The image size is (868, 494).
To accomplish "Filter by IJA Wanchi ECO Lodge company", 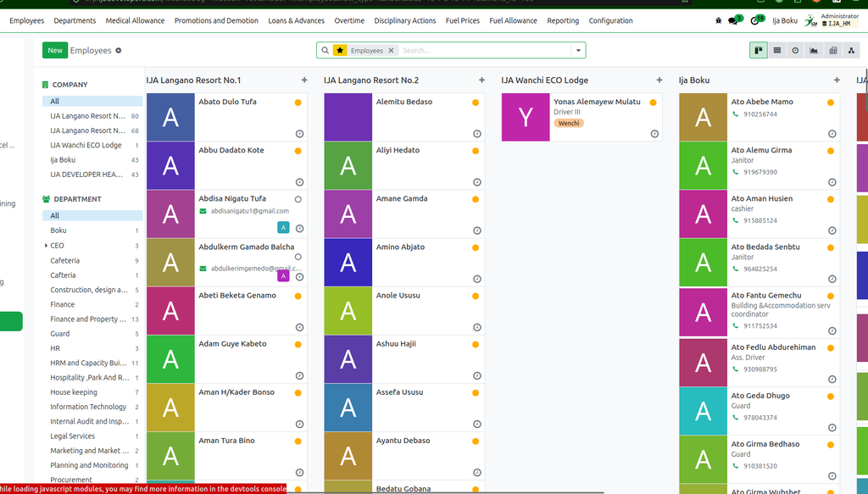I will tap(94, 145).
